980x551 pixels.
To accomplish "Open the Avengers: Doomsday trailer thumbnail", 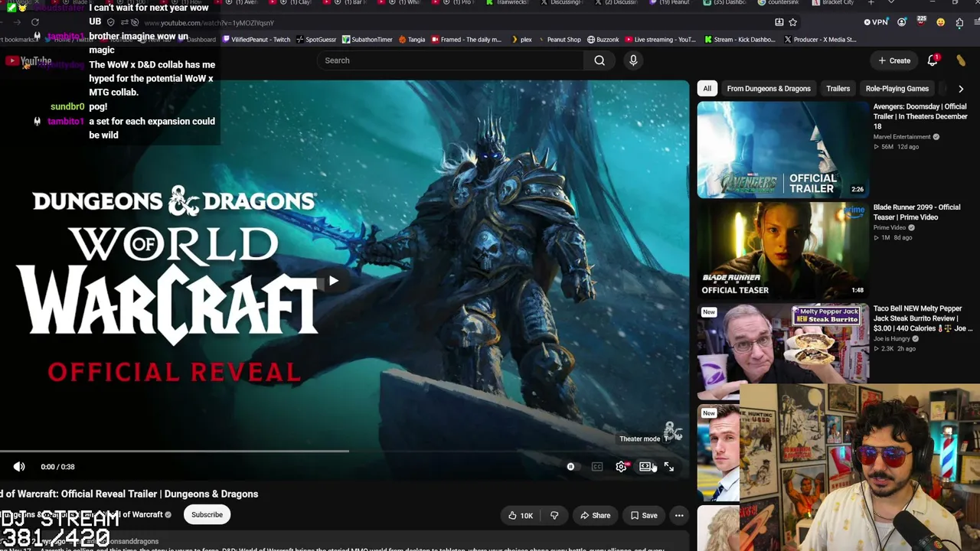I will pos(782,150).
